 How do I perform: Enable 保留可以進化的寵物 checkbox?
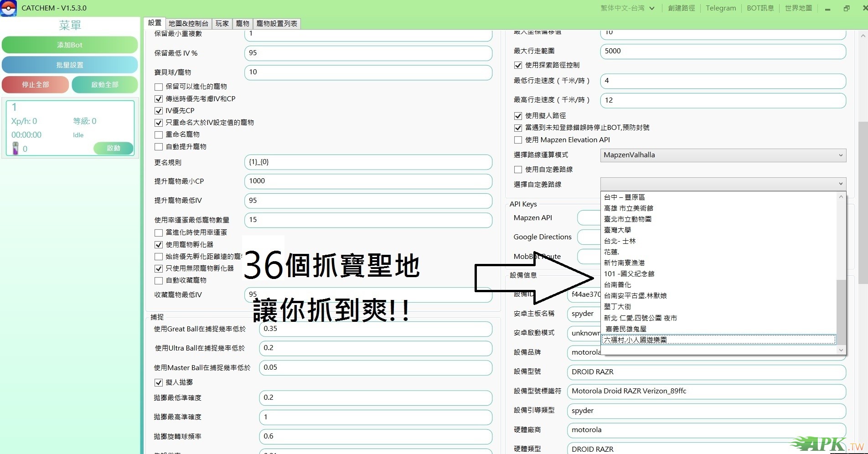tap(159, 87)
